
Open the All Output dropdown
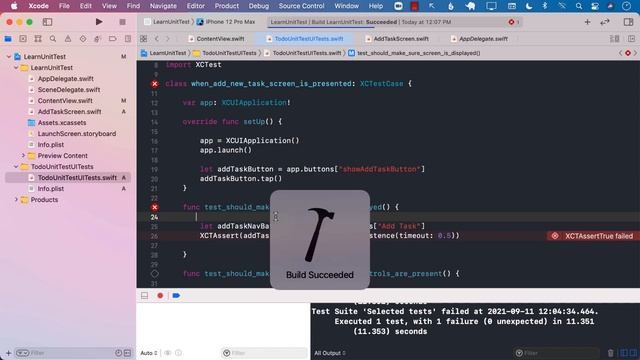(330, 353)
